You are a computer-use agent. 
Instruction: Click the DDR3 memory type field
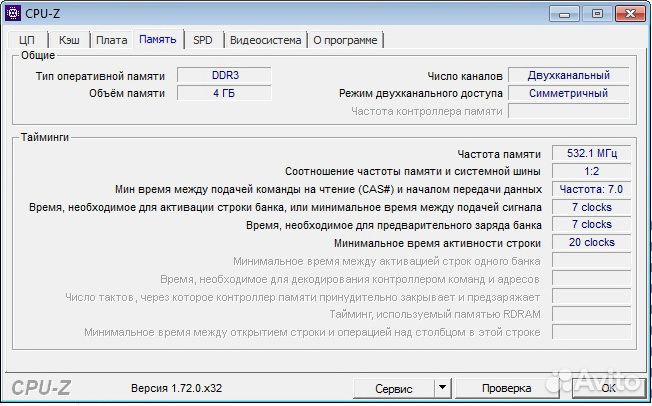click(225, 75)
